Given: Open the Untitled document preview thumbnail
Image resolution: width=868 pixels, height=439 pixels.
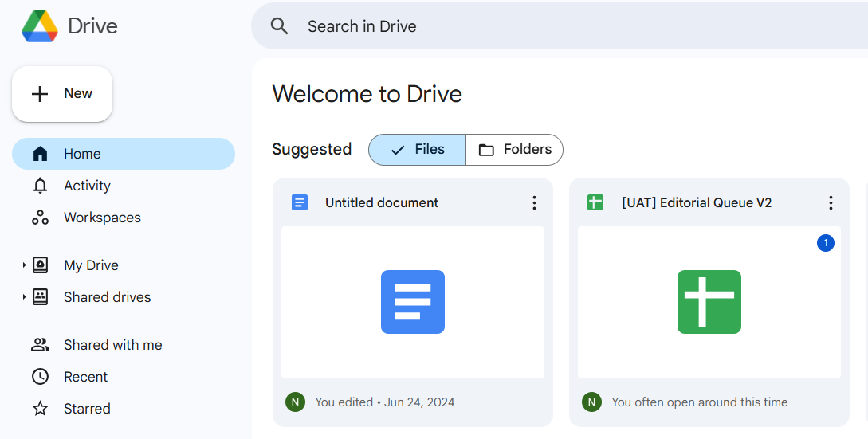Looking at the screenshot, I should click(413, 302).
